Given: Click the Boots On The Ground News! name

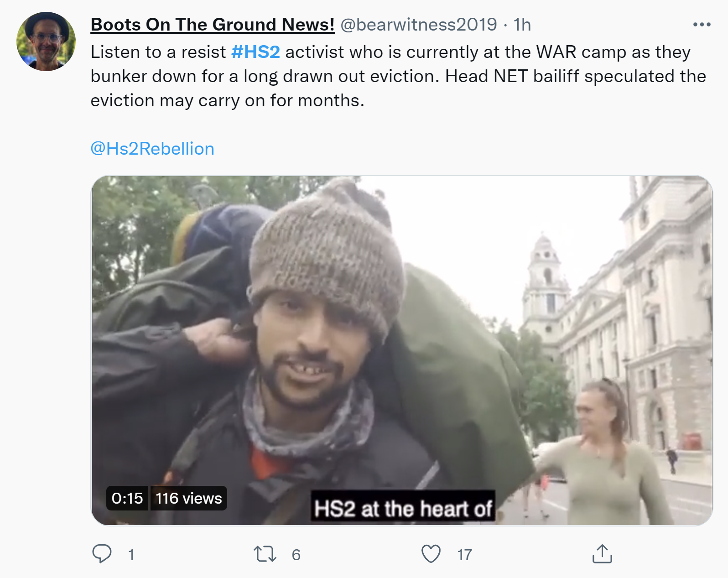Looking at the screenshot, I should [x=213, y=25].
